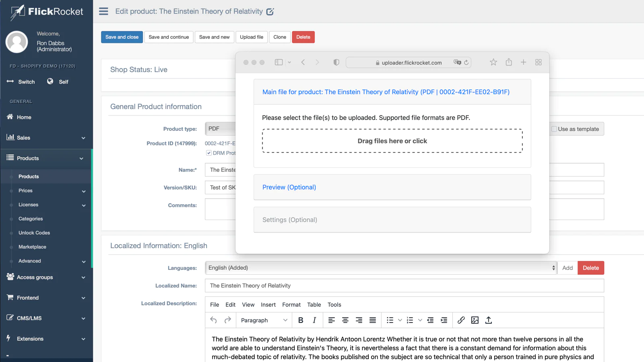Uncheck the DRM Protection checkbox
The width and height of the screenshot is (644, 362).
click(x=209, y=153)
